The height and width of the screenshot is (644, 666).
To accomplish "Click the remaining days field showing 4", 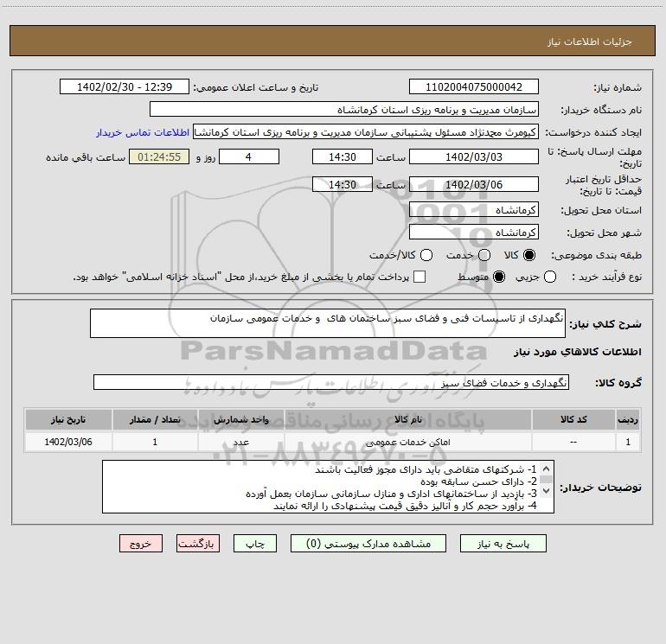I will click(x=249, y=156).
